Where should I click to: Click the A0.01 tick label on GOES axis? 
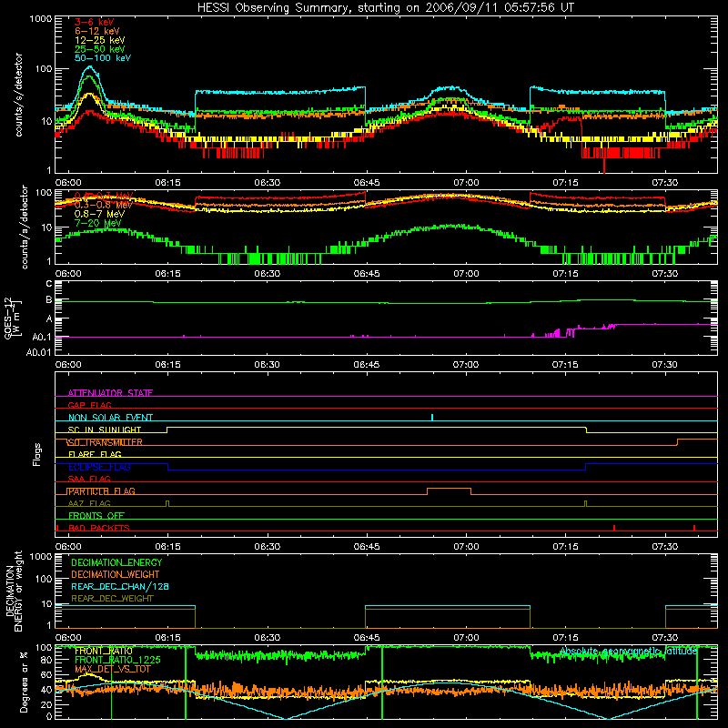coord(38,352)
